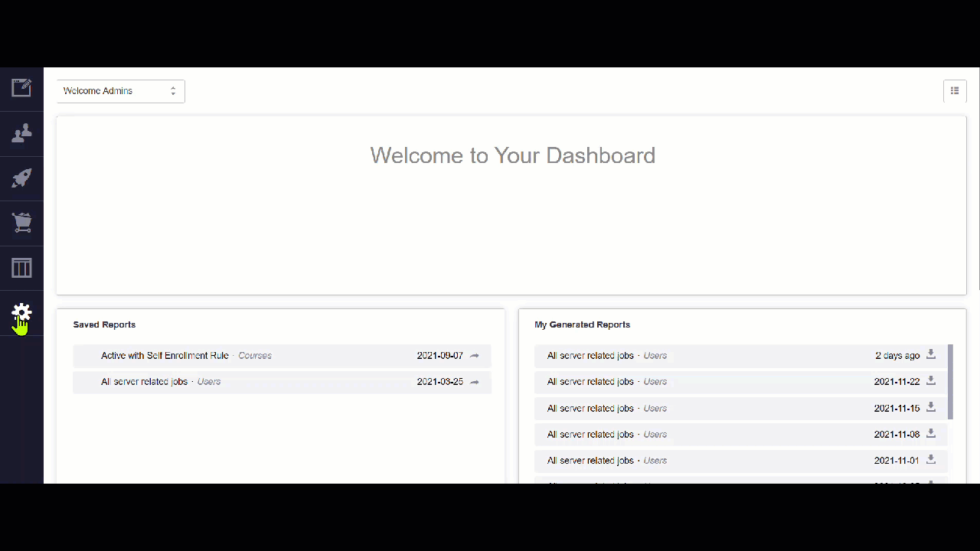Viewport: 980px width, 551px height.
Task: Click the Saved Reports heading
Action: (x=104, y=324)
